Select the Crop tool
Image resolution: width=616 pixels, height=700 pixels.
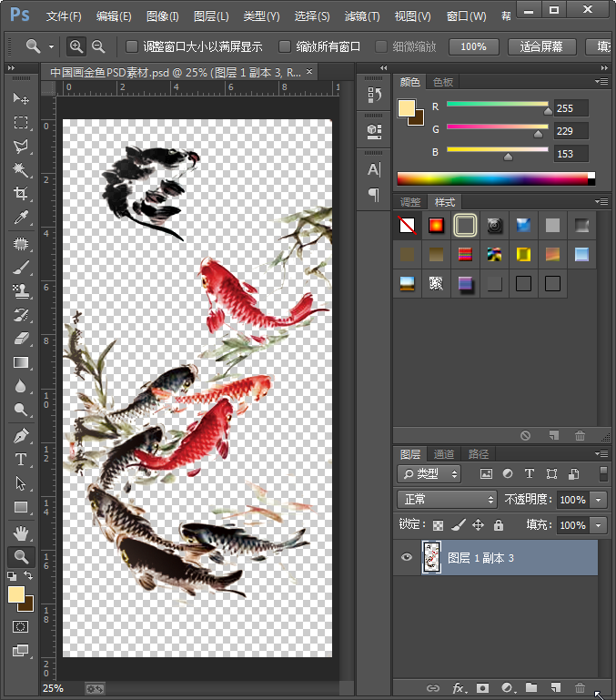pos(21,194)
